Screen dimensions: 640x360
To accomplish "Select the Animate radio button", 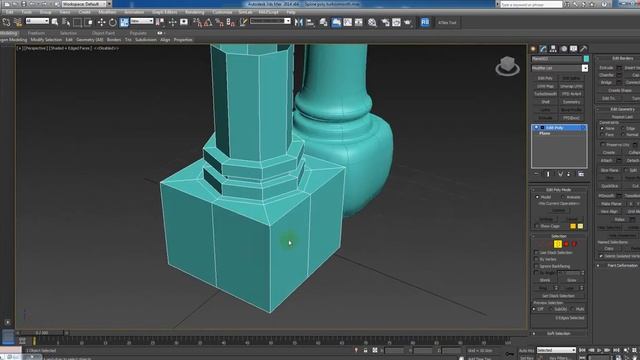I will pyautogui.click(x=563, y=197).
